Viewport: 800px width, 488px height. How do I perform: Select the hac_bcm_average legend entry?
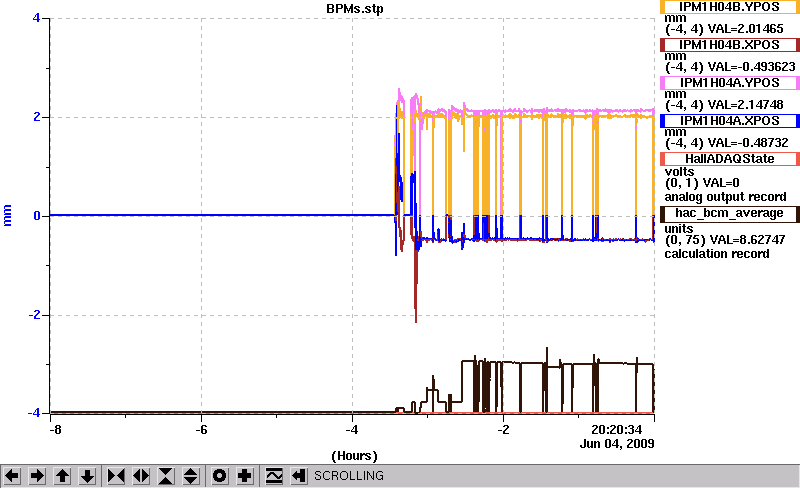730,213
